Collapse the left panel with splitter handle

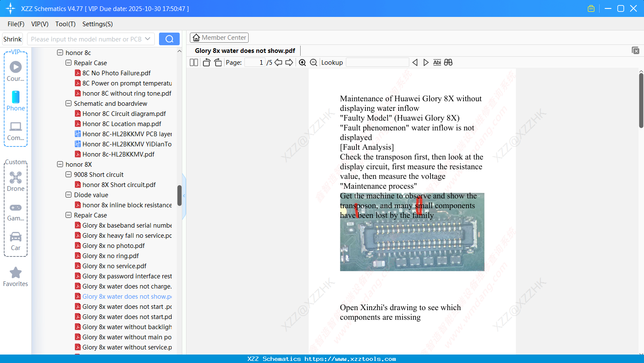[184, 196]
